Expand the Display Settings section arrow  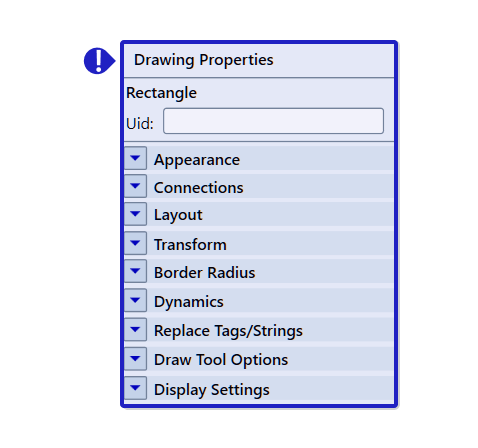(x=135, y=388)
